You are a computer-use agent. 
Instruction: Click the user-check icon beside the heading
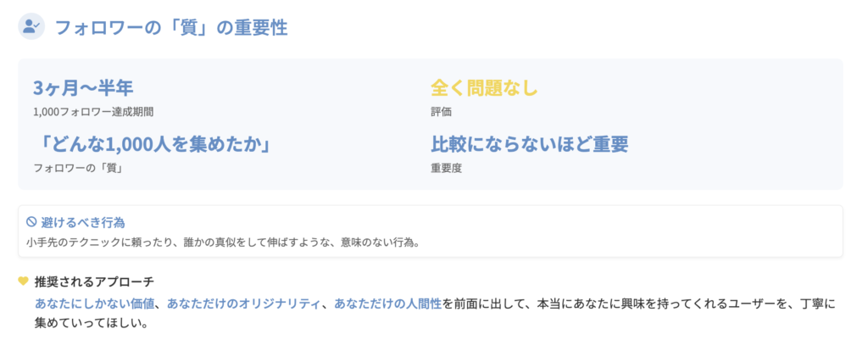[x=31, y=26]
